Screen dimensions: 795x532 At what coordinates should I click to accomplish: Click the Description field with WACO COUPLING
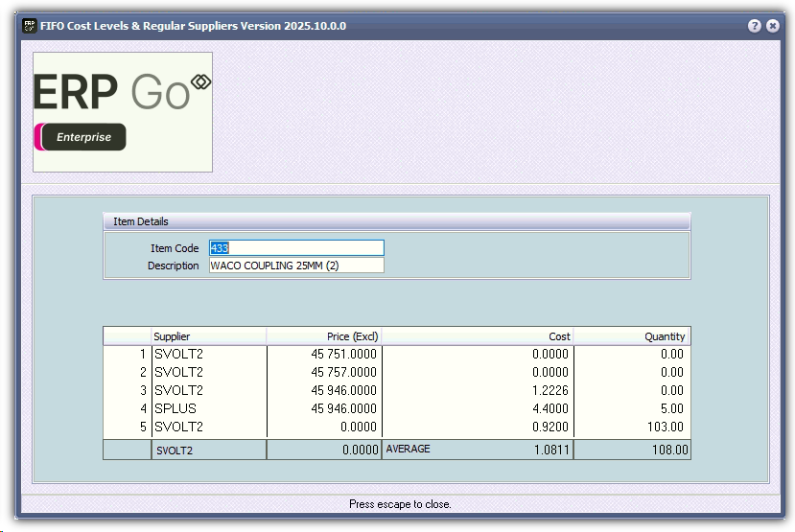(296, 266)
